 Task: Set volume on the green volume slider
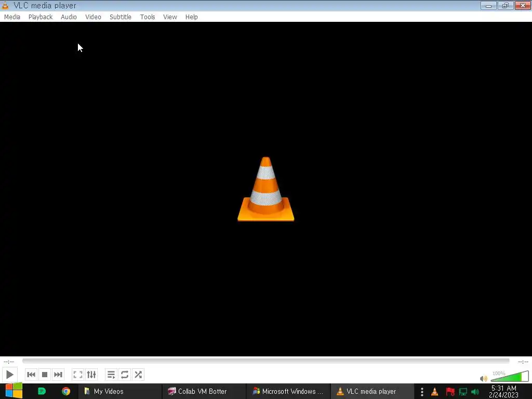(510, 376)
